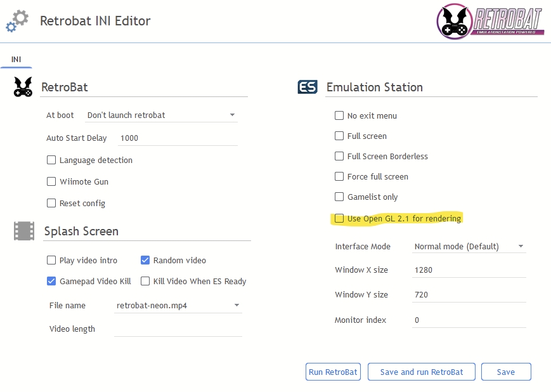Disable the Gamepad Video Kill checkbox

pos(51,281)
